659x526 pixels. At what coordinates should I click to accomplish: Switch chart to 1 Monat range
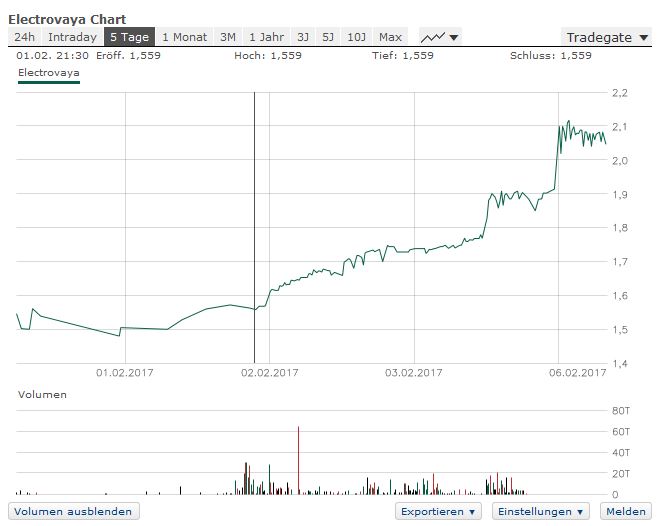(x=185, y=37)
